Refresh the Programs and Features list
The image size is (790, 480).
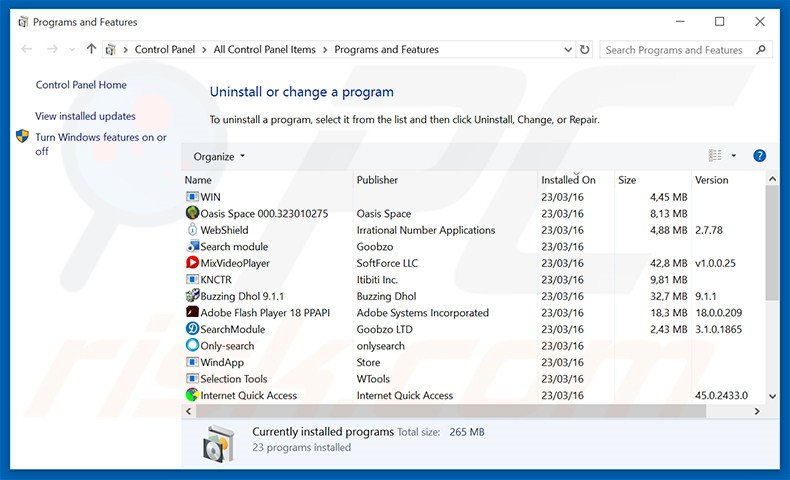(584, 49)
